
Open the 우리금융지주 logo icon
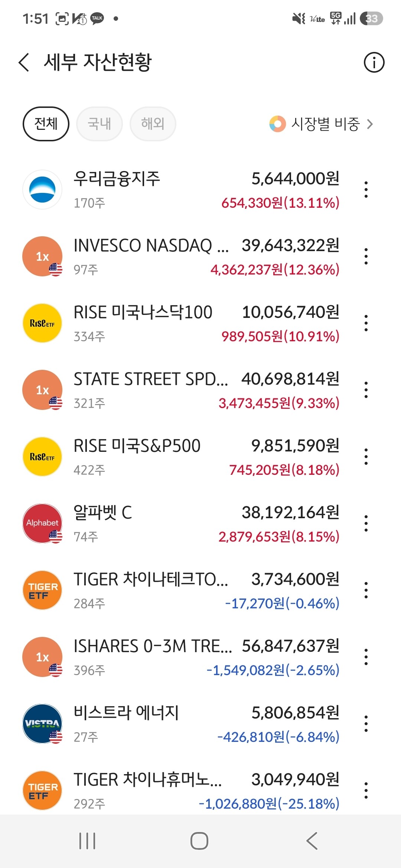point(42,190)
